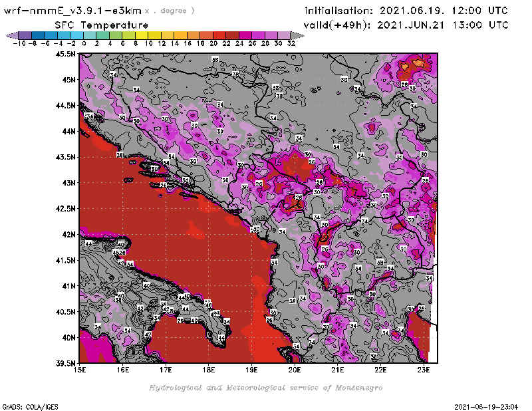Click the 2021-06-19-23:04 timestamp
Viewport: 532px width, 411px height.
[490, 406]
